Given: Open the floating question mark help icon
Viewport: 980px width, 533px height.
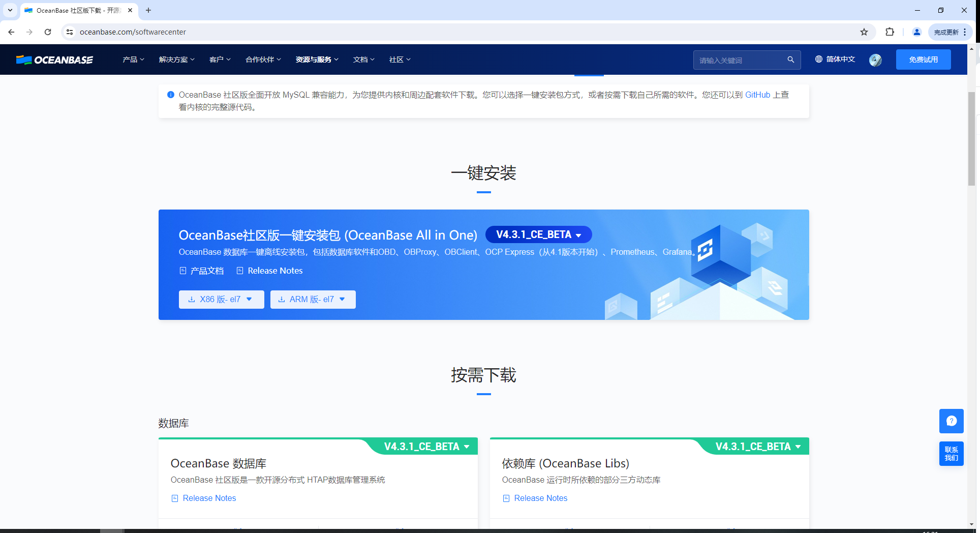Looking at the screenshot, I should 952,421.
